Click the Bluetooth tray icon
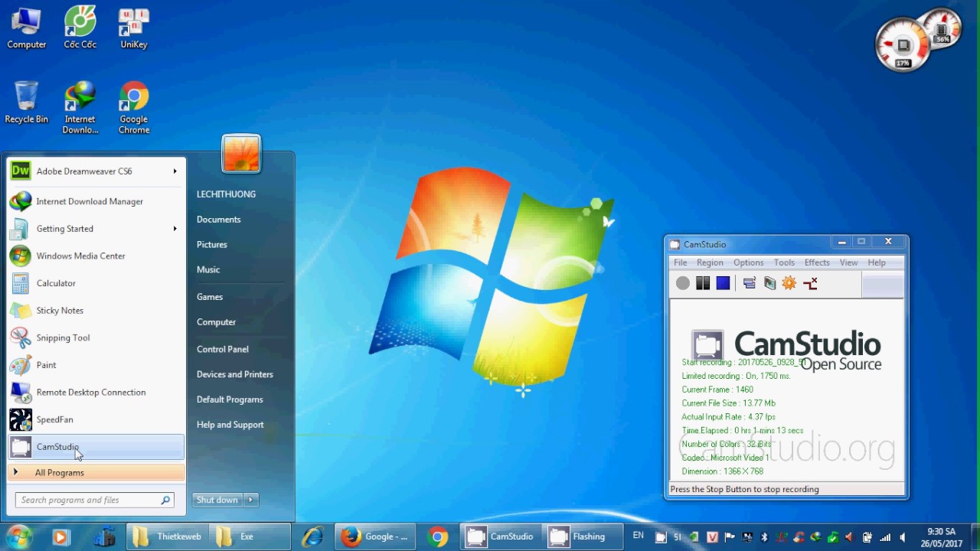The height and width of the screenshot is (551, 980). (764, 537)
